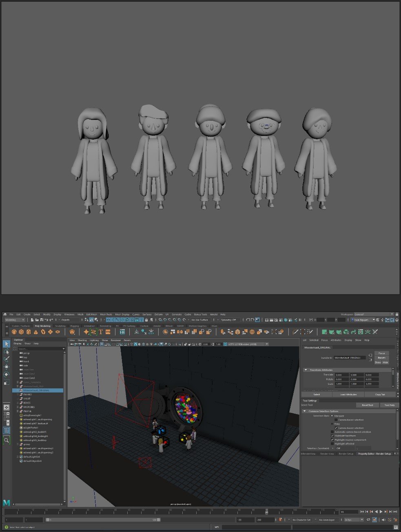Switch to the Sculpting shelf tab
The height and width of the screenshot is (532, 401).
[x=60, y=326]
